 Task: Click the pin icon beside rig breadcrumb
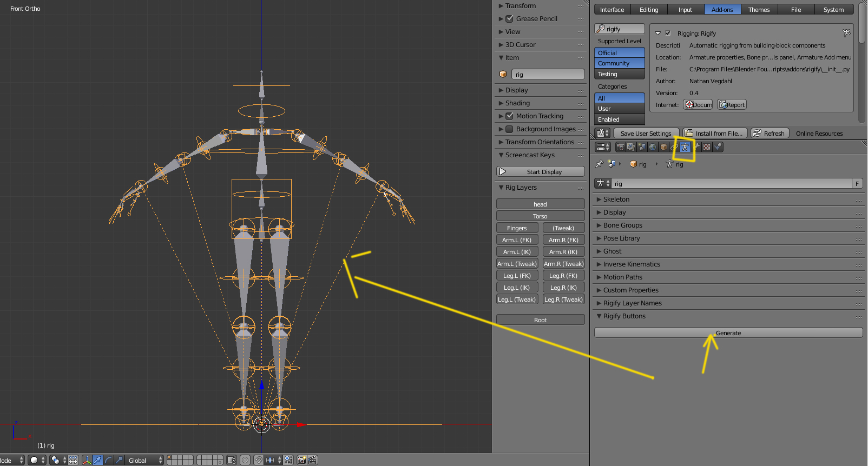coord(599,164)
